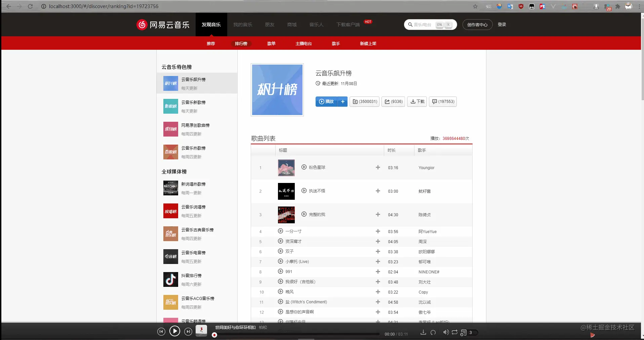
Task: Click the volume speaker icon in player
Action: click(446, 332)
